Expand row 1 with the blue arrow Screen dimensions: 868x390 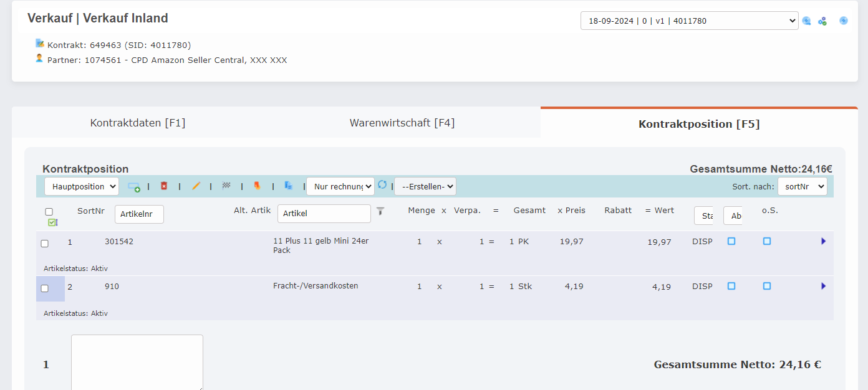click(x=823, y=241)
